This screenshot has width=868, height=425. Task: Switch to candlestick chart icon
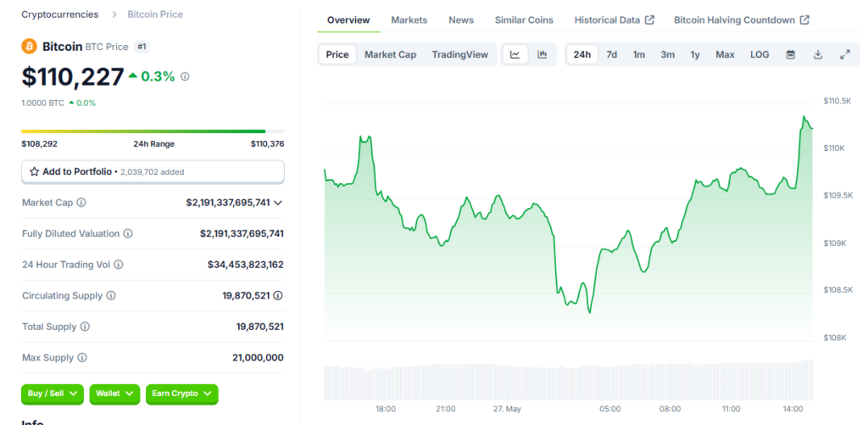pos(542,54)
